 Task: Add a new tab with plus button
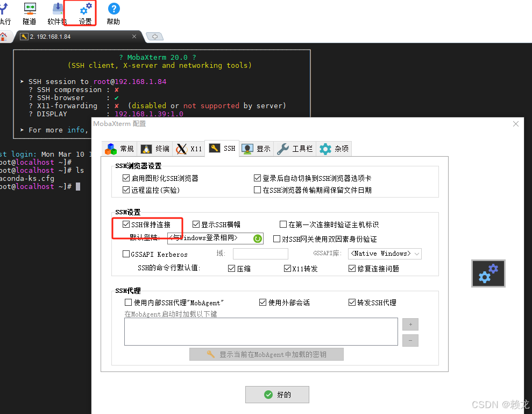pos(155,37)
